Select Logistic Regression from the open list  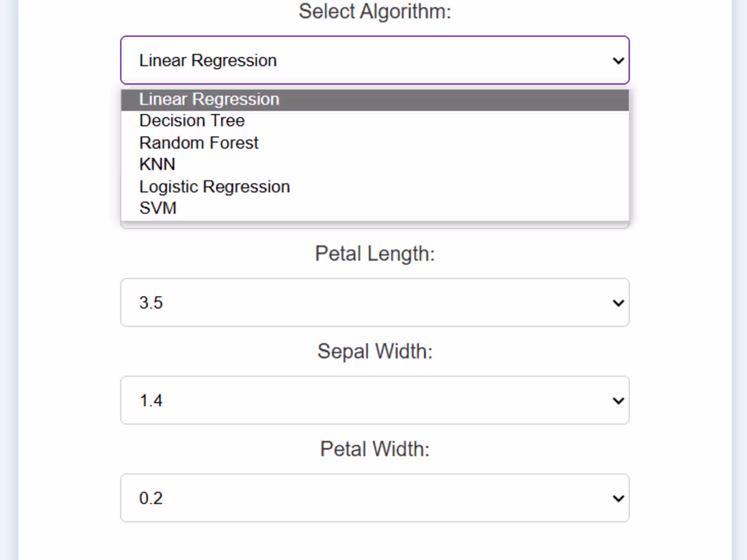point(215,187)
